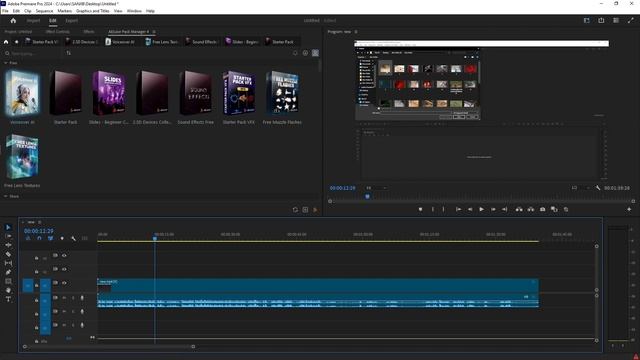640x360 pixels.
Task: Toggle eye visibility for top video track
Action: tap(64, 256)
